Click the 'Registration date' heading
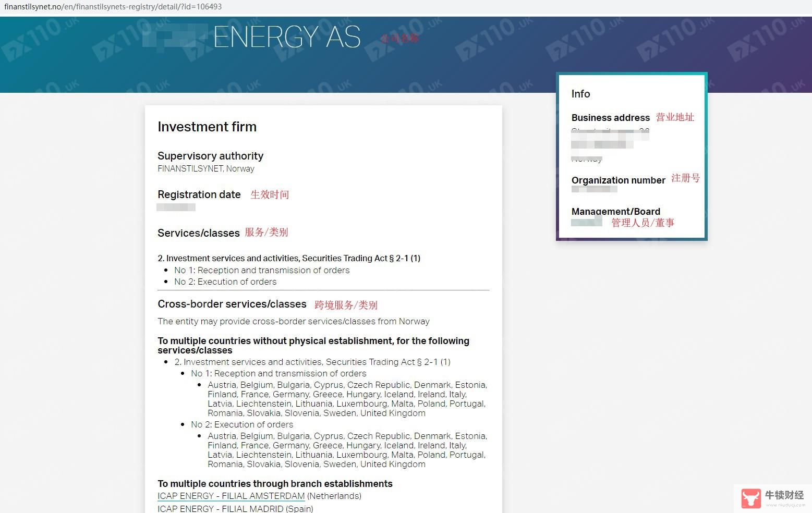Image resolution: width=812 pixels, height=513 pixels. [199, 194]
